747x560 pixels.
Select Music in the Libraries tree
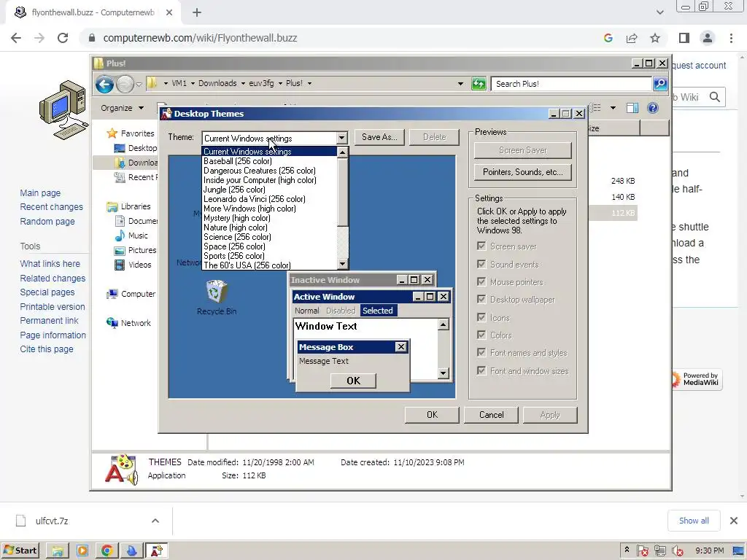point(132,236)
